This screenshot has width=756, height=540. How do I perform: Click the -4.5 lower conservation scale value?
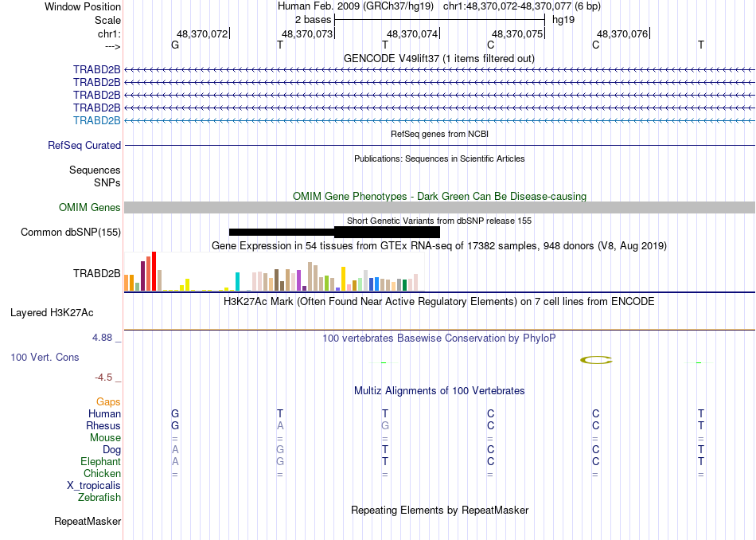click(103, 378)
